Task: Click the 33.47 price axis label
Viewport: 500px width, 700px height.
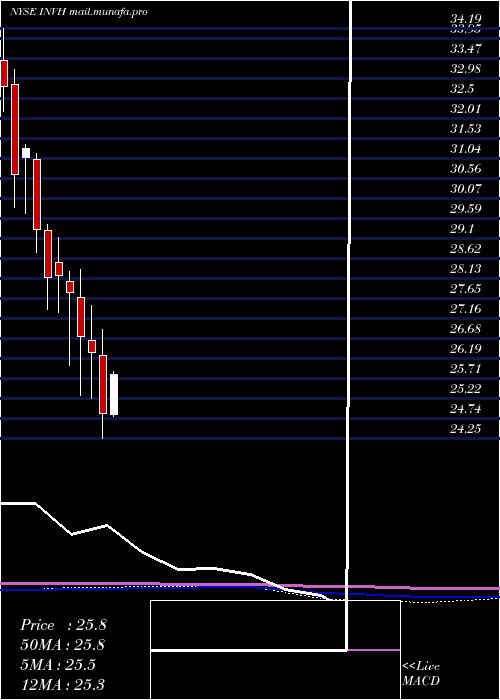Action: pyautogui.click(x=466, y=49)
